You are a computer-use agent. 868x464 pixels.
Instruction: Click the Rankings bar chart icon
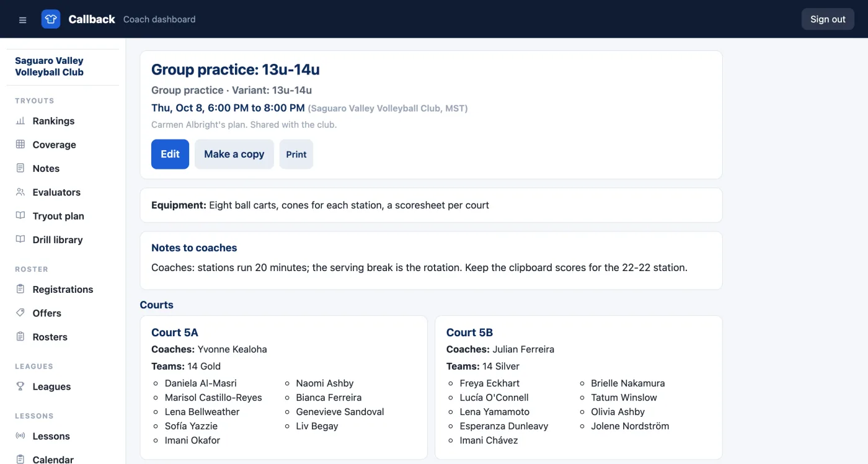click(20, 121)
